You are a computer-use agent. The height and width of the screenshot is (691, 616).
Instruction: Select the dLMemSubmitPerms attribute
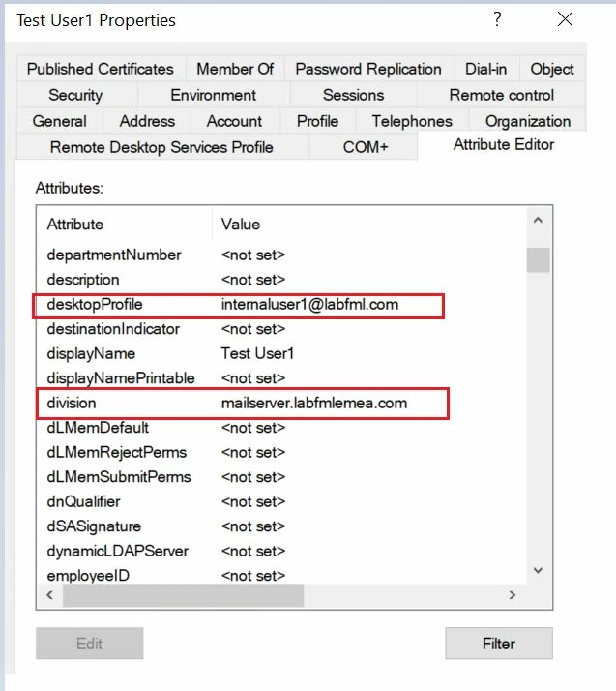point(119,477)
